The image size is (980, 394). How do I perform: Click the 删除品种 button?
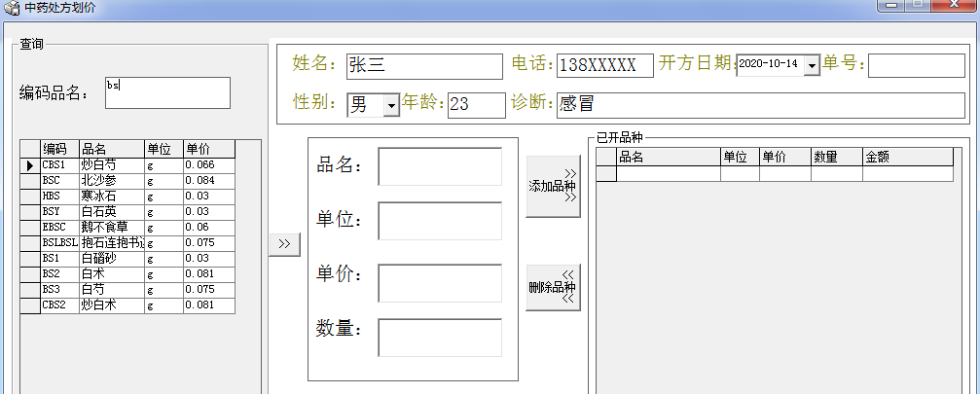coord(553,287)
